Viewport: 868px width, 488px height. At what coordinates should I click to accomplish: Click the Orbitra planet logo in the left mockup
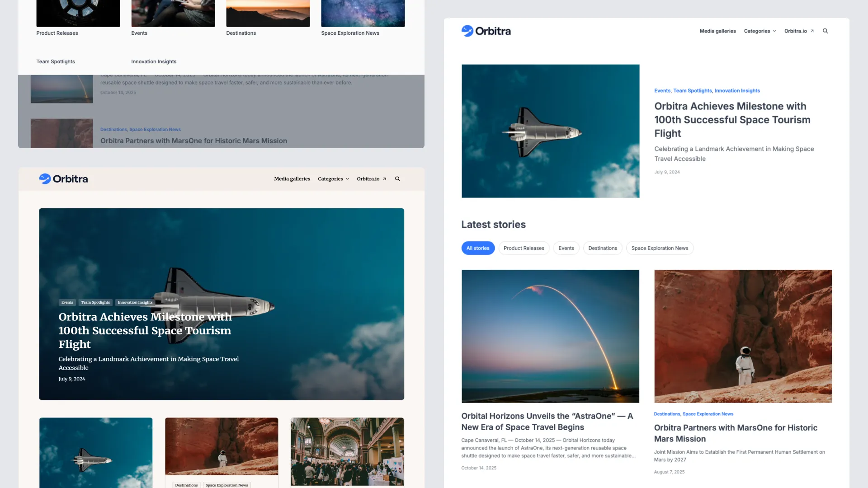[45, 178]
